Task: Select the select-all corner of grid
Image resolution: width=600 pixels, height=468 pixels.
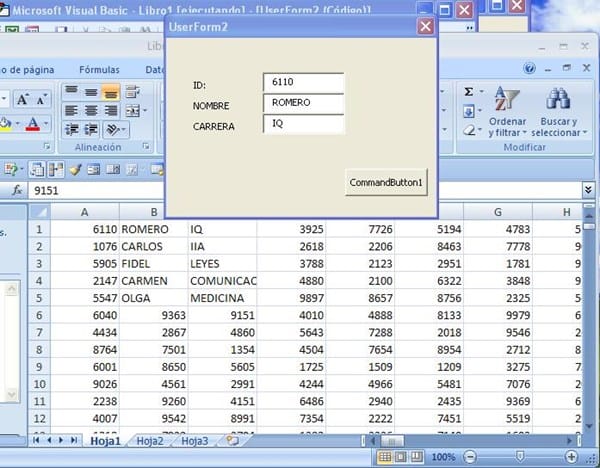Action: (39, 212)
